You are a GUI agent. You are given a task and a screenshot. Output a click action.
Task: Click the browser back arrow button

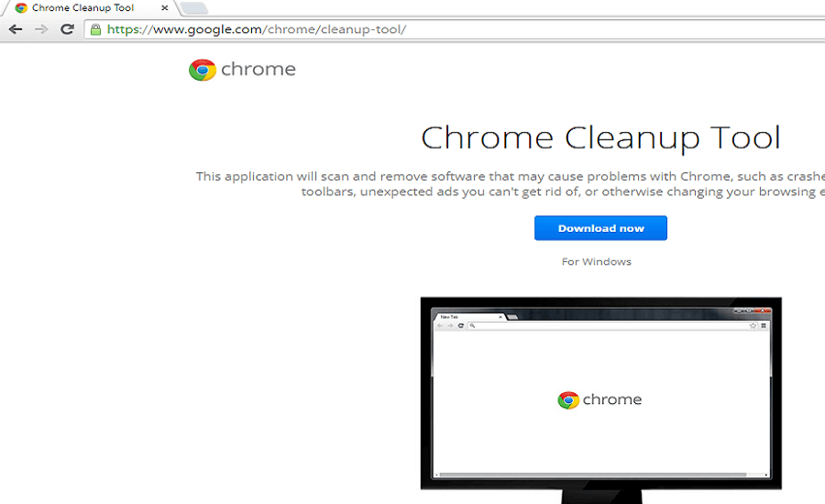click(16, 29)
